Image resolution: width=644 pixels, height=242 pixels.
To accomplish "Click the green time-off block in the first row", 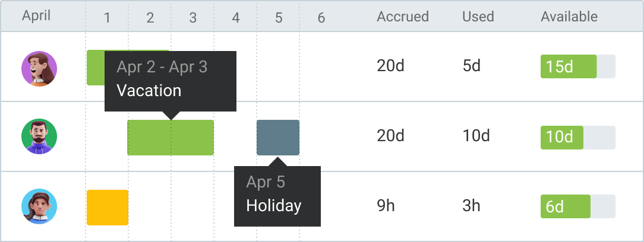I will (x=95, y=68).
